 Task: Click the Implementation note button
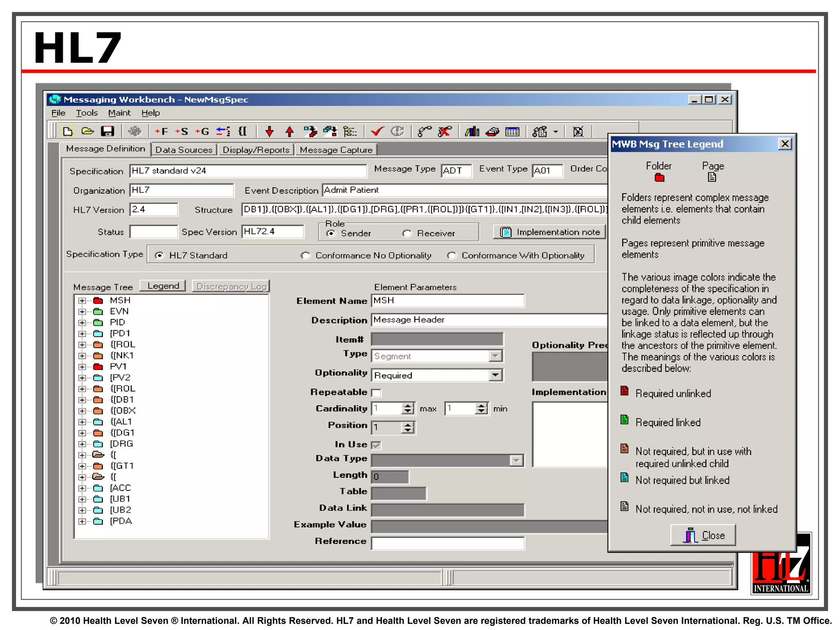tap(550, 232)
